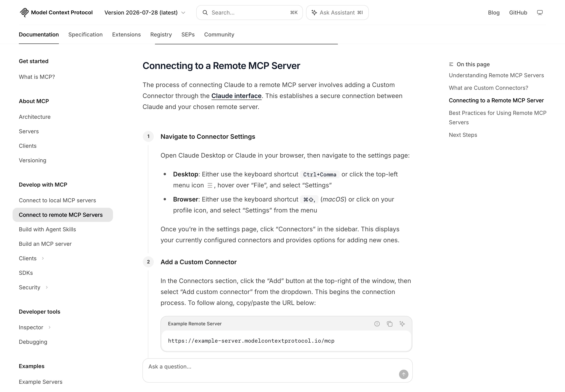
Task: Click the report issue icon on code block
Action: click(377, 324)
